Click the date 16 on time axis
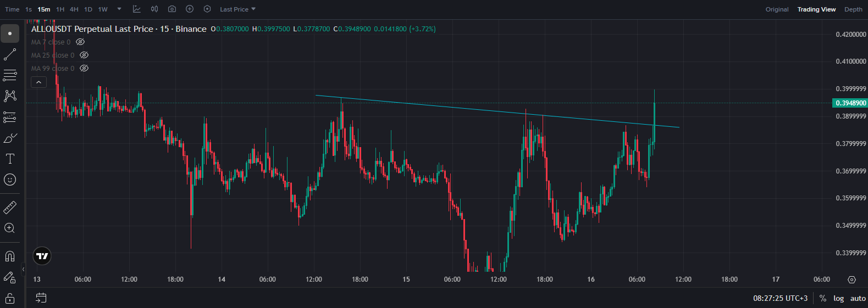 click(x=591, y=279)
